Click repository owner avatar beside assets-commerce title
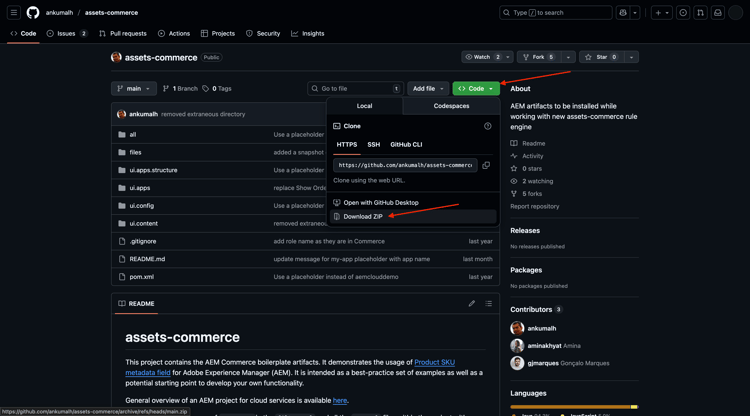750x416 pixels. pyautogui.click(x=116, y=57)
